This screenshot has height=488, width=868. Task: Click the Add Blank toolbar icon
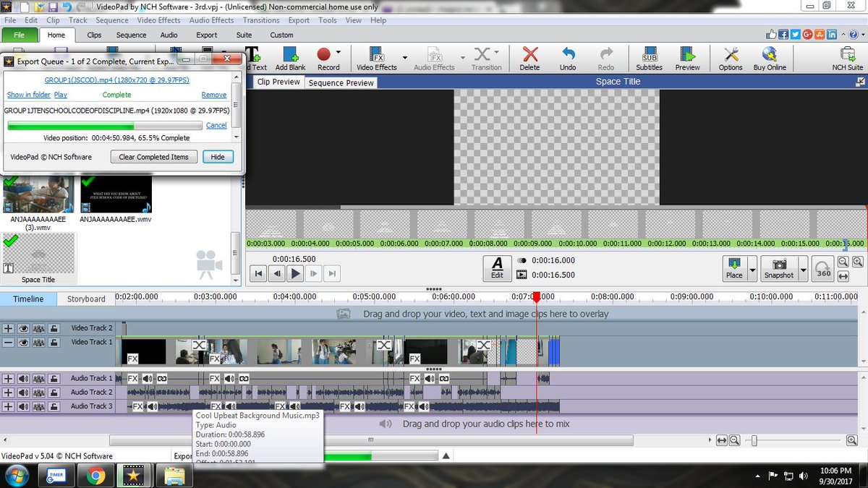click(x=290, y=58)
